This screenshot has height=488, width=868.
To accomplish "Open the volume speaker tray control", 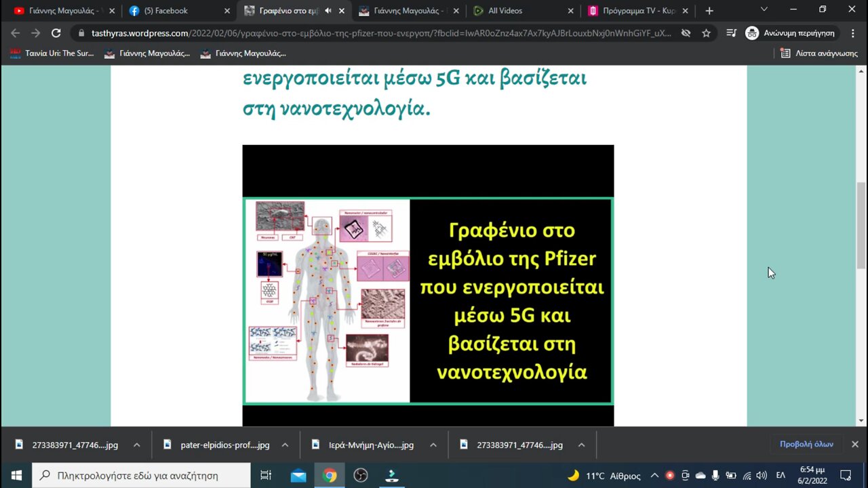I will point(762,476).
